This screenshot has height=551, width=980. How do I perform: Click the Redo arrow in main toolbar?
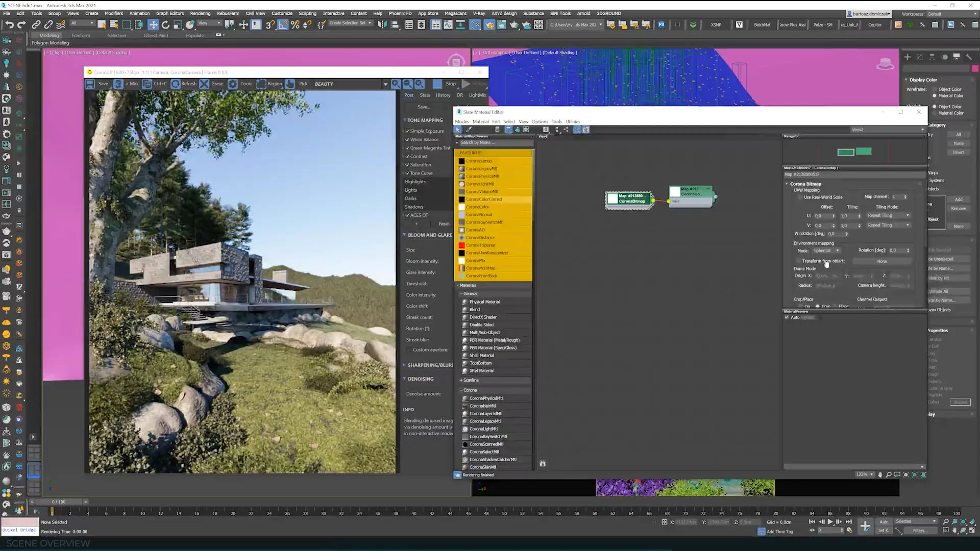[x=21, y=24]
